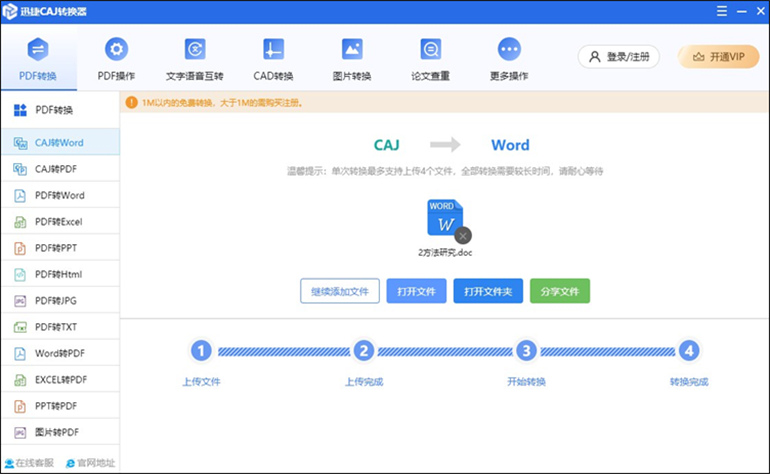Click PDF转Word label in sidebar
Viewport: 770px width, 474px height.
coord(60,195)
